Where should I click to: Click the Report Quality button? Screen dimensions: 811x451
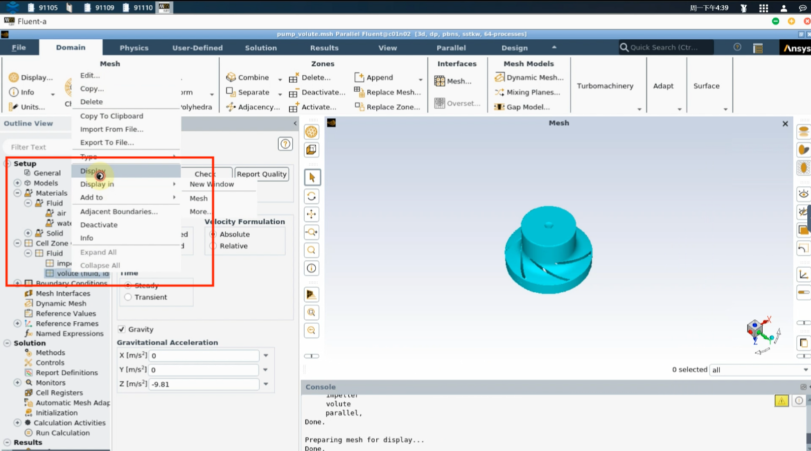click(x=262, y=174)
